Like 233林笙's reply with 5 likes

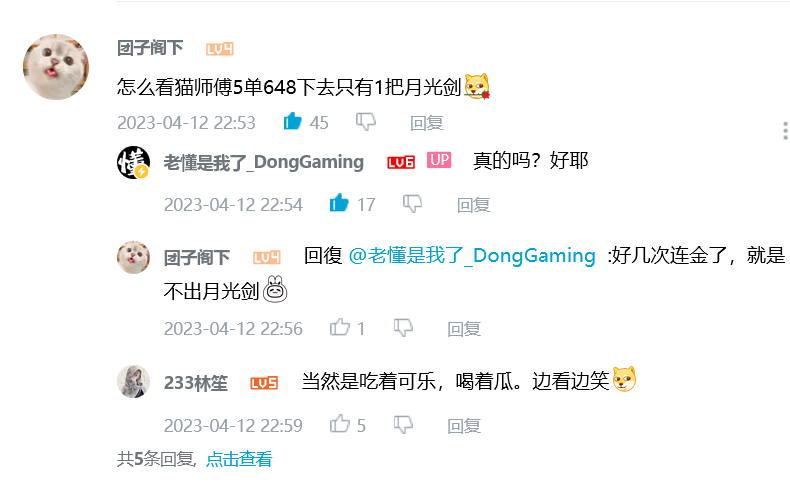click(x=340, y=424)
